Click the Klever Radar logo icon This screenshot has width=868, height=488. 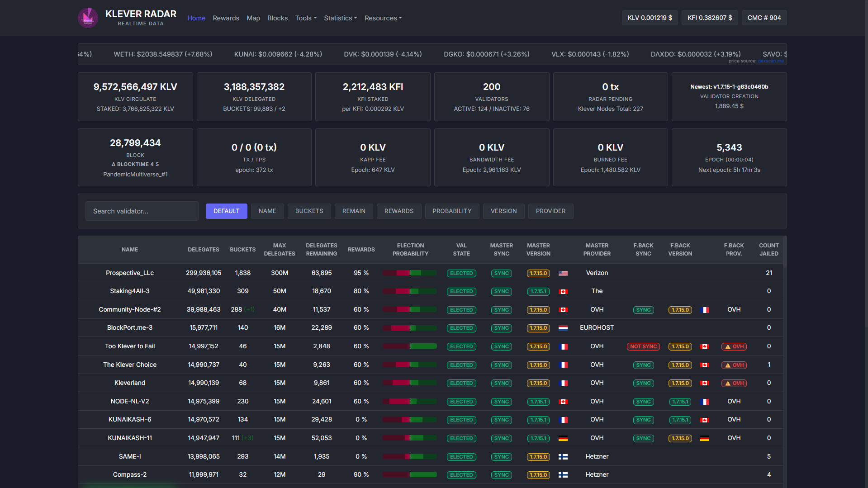88,18
